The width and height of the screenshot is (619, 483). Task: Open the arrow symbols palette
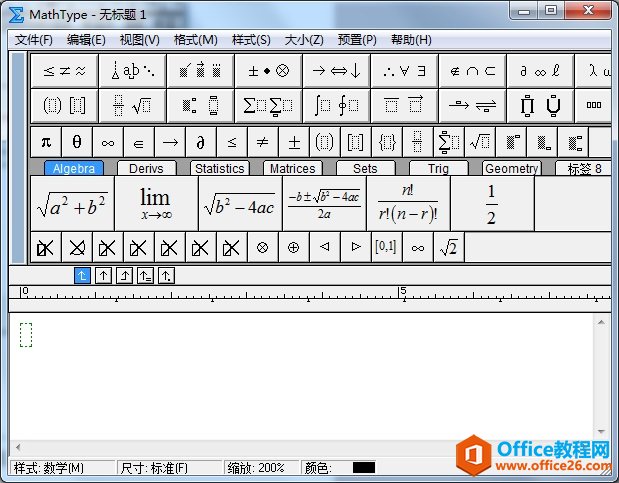pyautogui.click(x=336, y=71)
